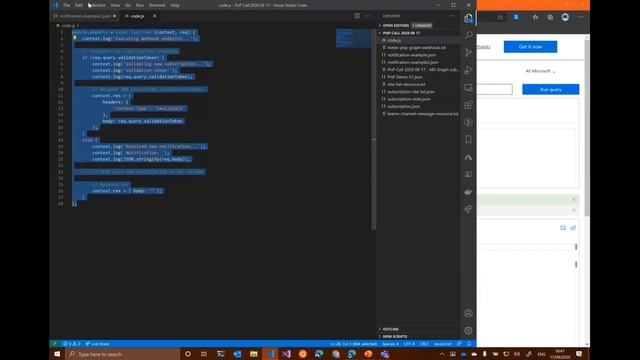This screenshot has height=360, width=640.
Task: Dismiss the first green notification banner
Action: [573, 200]
